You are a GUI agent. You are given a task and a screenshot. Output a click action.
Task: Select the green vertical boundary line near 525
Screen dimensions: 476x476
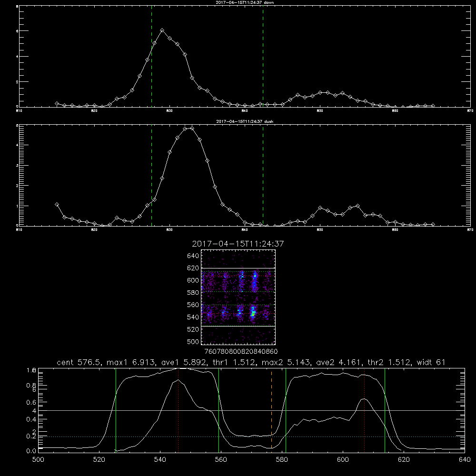(x=116, y=410)
